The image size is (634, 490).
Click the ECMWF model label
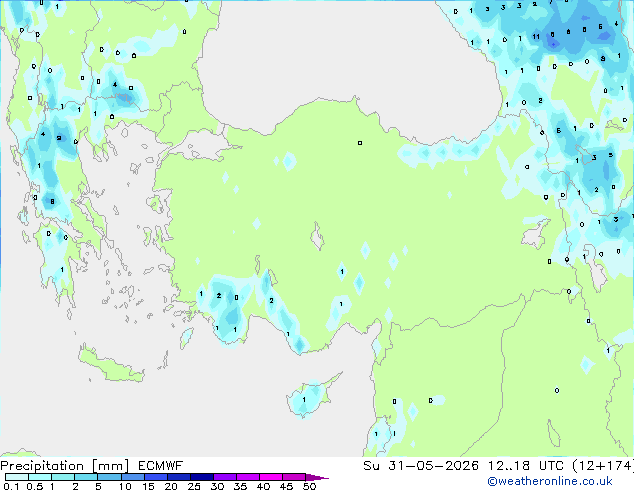click(x=161, y=466)
